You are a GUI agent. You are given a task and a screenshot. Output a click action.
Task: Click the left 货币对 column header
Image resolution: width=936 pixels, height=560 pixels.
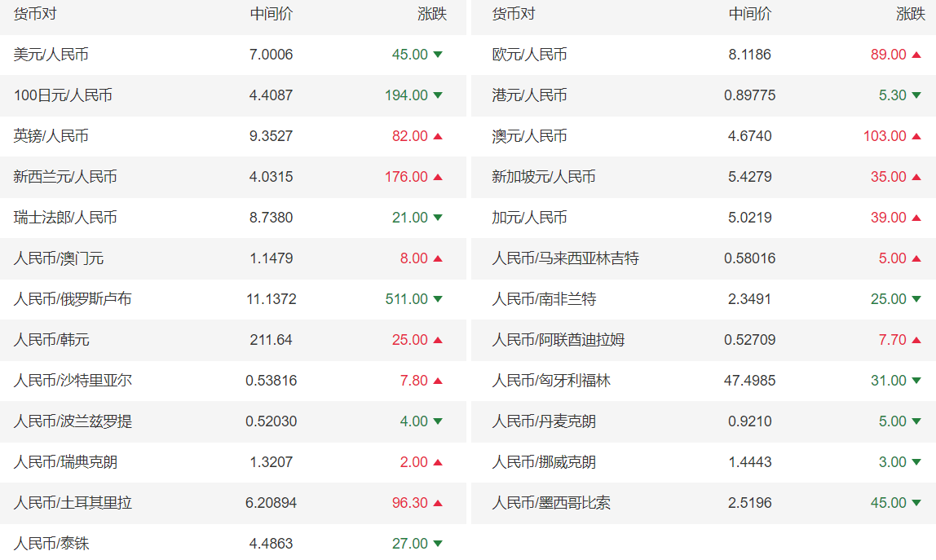pyautogui.click(x=35, y=14)
